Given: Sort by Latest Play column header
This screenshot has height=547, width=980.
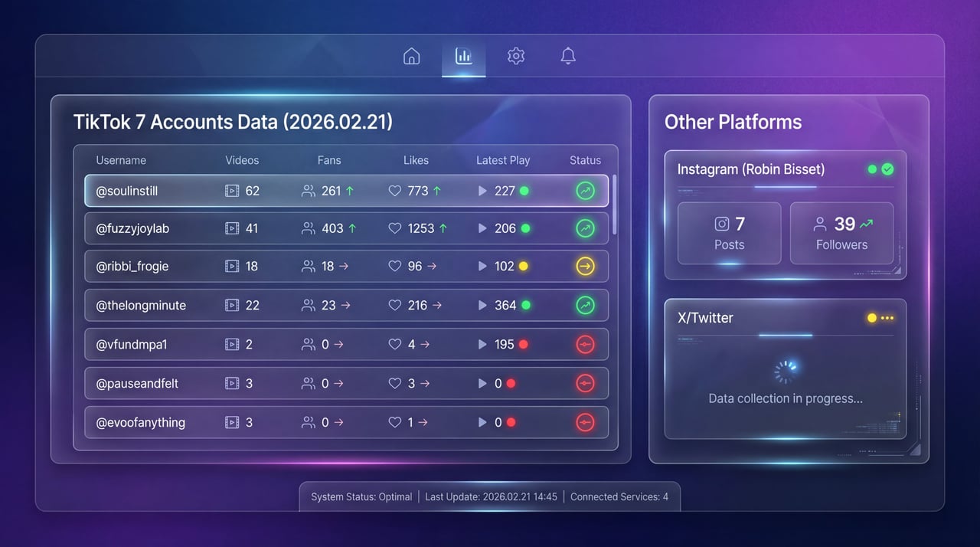Looking at the screenshot, I should pos(503,160).
